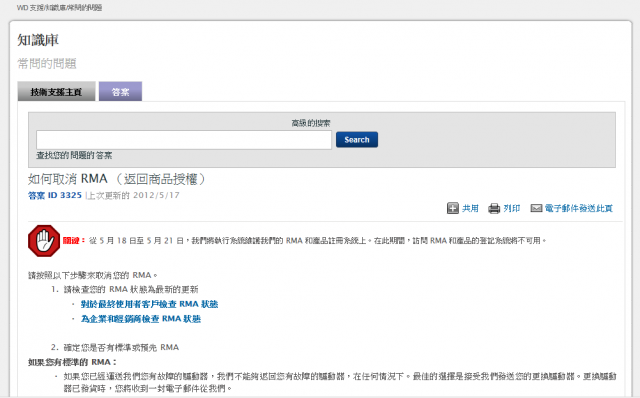Click 請按照以下步驟來取消您的 RMA text
Screen dimensions: 640x398
pos(93,275)
